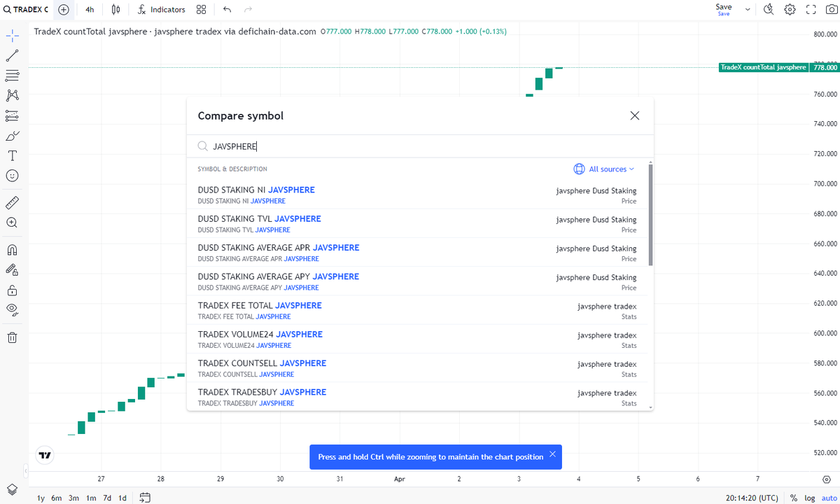The height and width of the screenshot is (504, 840).
Task: Add a symbol with the plus icon
Action: [x=64, y=10]
